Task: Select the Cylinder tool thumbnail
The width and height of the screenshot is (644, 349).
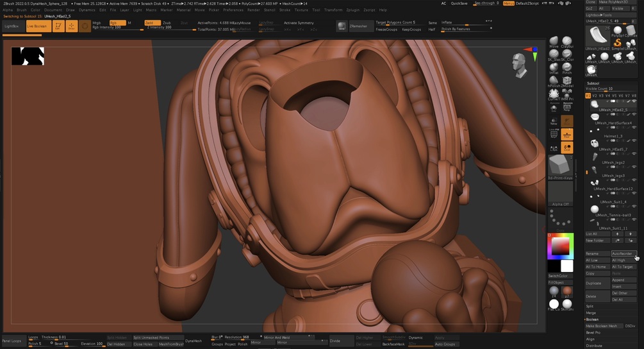Action: click(x=631, y=31)
